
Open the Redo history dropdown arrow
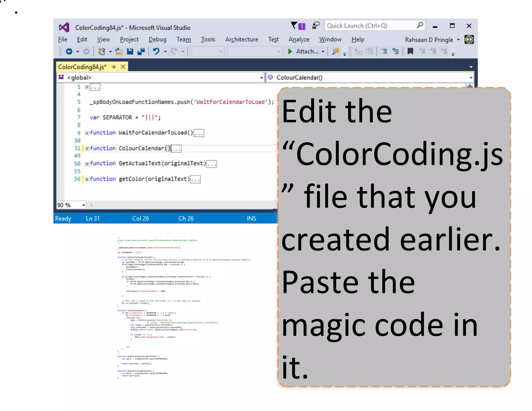click(183, 52)
